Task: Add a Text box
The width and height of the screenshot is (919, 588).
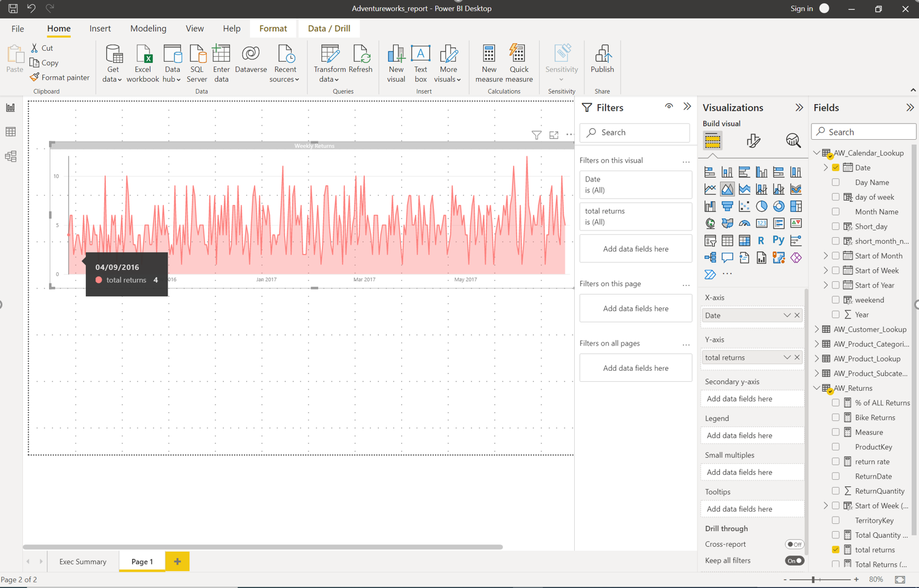Action: click(420, 64)
